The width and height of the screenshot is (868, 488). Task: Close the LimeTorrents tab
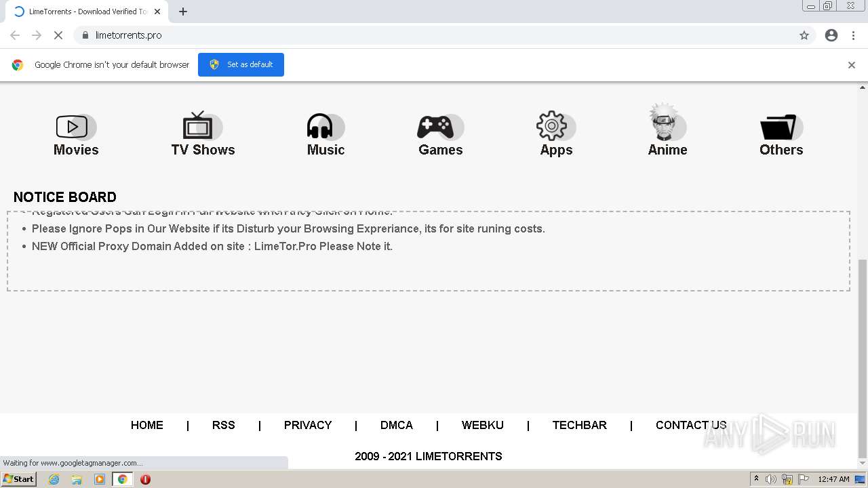[157, 12]
